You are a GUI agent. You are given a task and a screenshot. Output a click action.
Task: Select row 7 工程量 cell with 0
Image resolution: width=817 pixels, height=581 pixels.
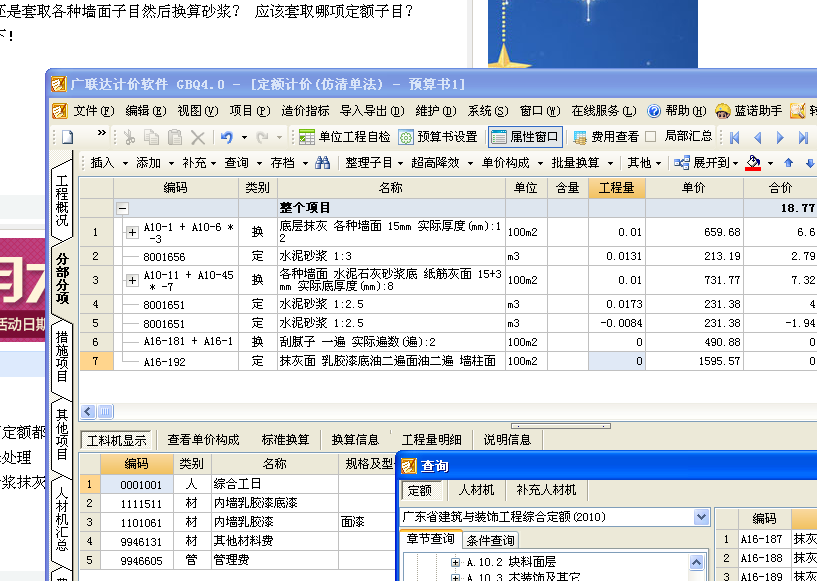617,361
